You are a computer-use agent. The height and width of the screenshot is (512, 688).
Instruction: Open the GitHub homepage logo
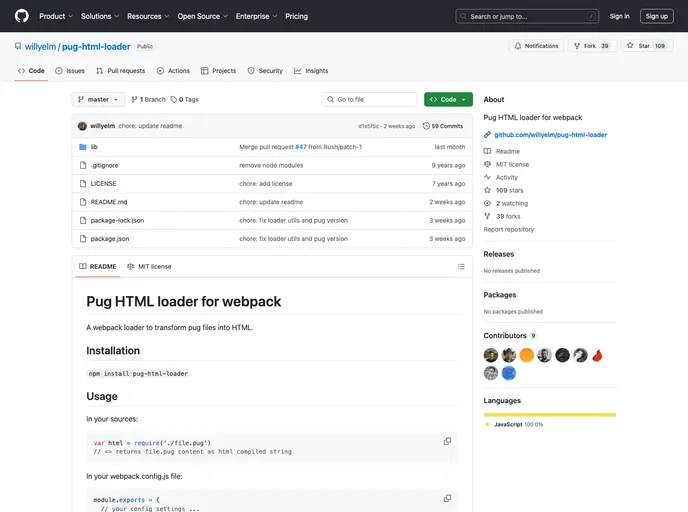(x=22, y=16)
